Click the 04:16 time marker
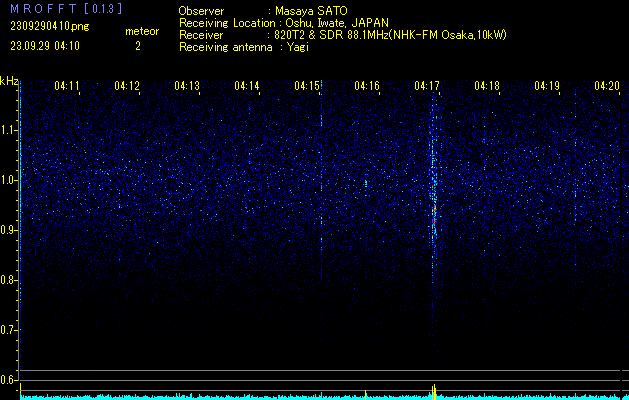The image size is (629, 400). 367,86
